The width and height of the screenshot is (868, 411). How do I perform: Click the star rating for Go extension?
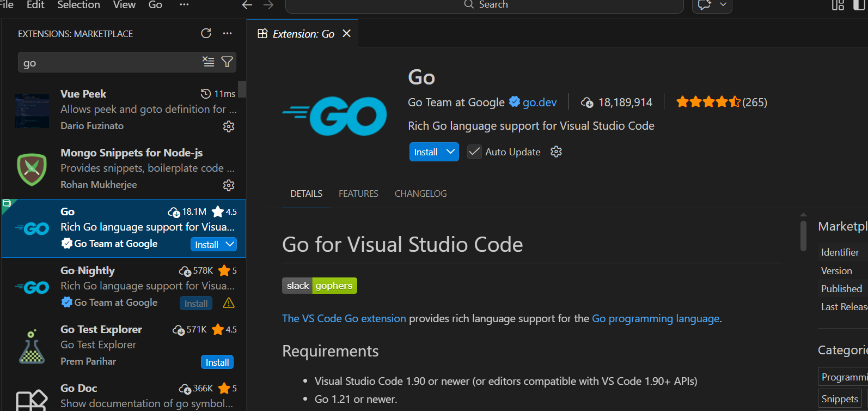708,102
